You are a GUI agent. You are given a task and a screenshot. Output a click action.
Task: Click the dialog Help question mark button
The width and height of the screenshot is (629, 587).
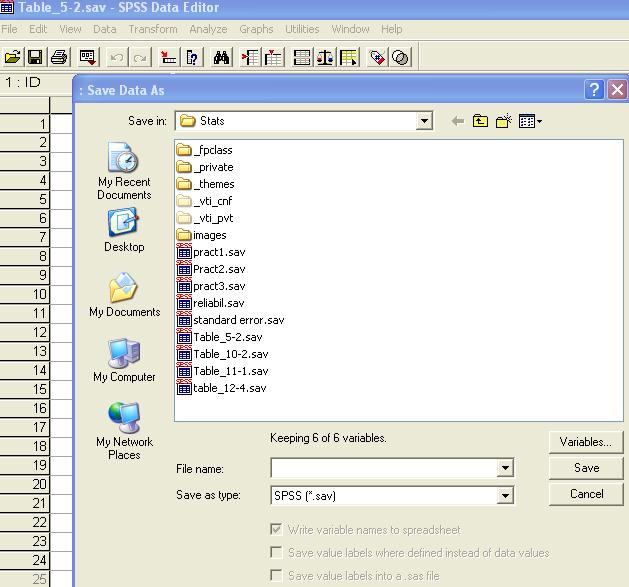pos(594,89)
